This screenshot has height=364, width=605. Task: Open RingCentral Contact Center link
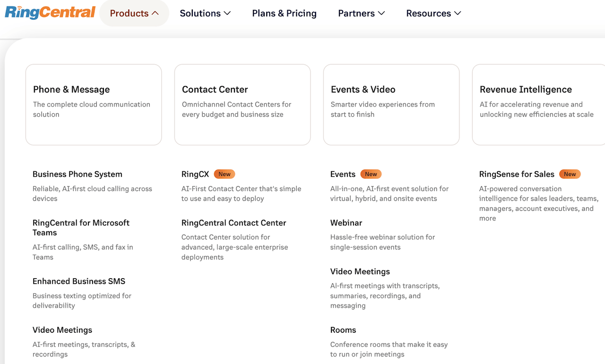tap(233, 223)
